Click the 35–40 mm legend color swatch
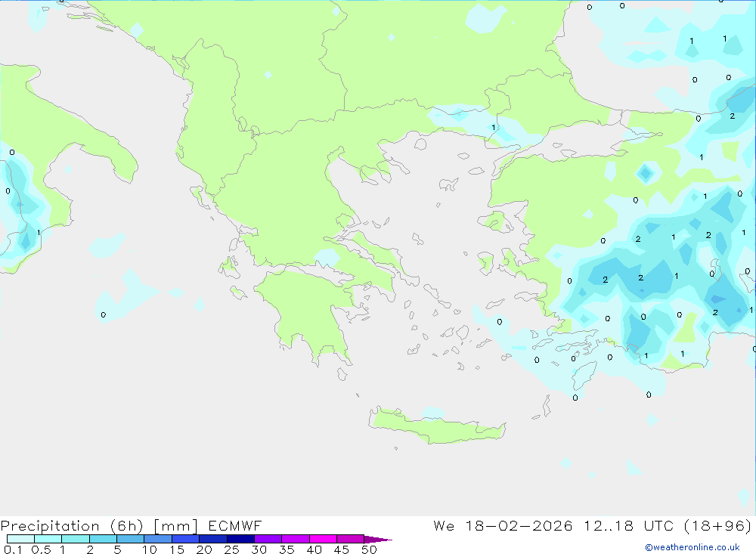The height and width of the screenshot is (554, 756). click(x=296, y=539)
